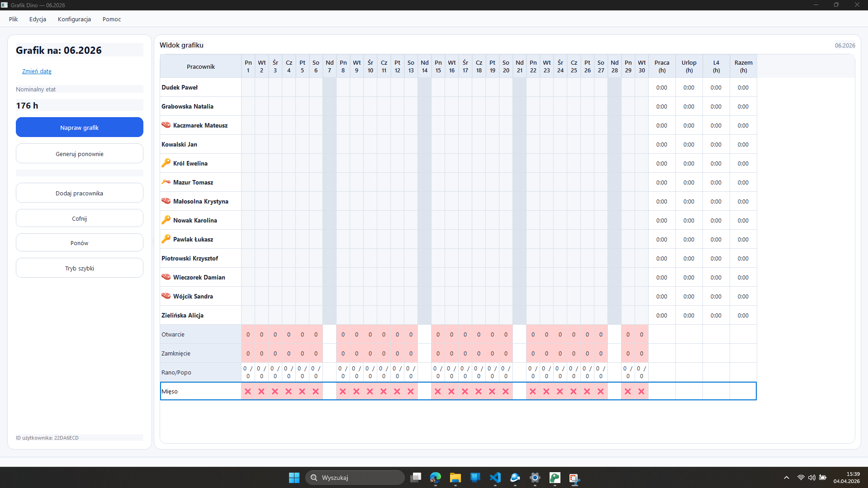This screenshot has width=868, height=488.
Task: Open the Plik menu
Action: [14, 19]
